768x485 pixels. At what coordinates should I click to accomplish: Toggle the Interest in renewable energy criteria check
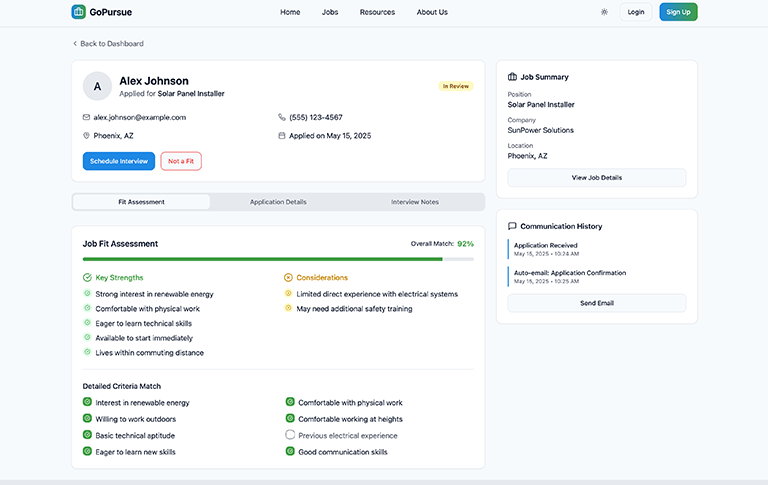coord(87,402)
